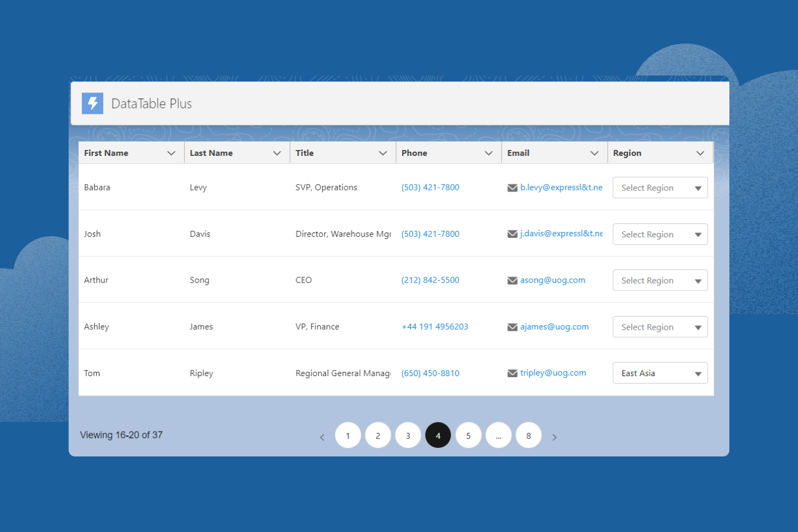Open Last Name column header menu chevron
The image size is (798, 532).
click(277, 153)
